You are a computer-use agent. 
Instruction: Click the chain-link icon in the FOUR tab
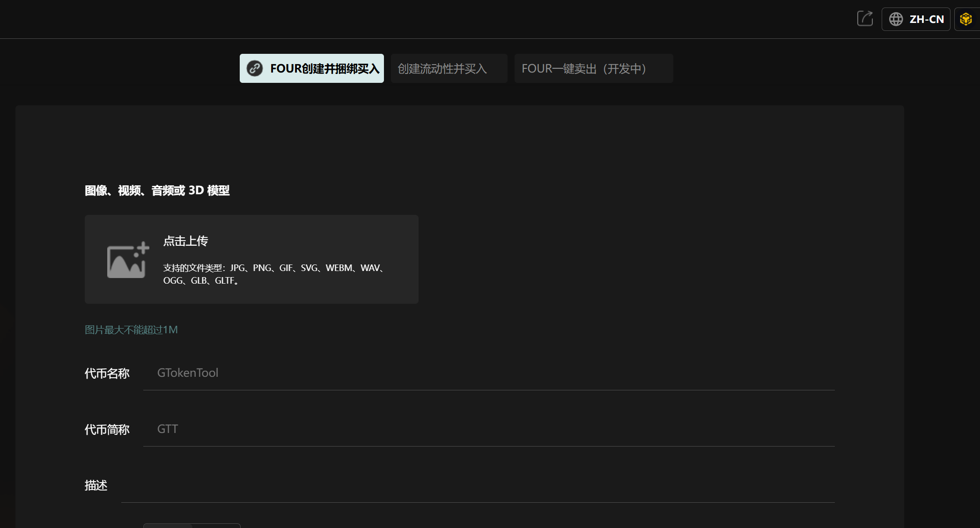point(255,68)
